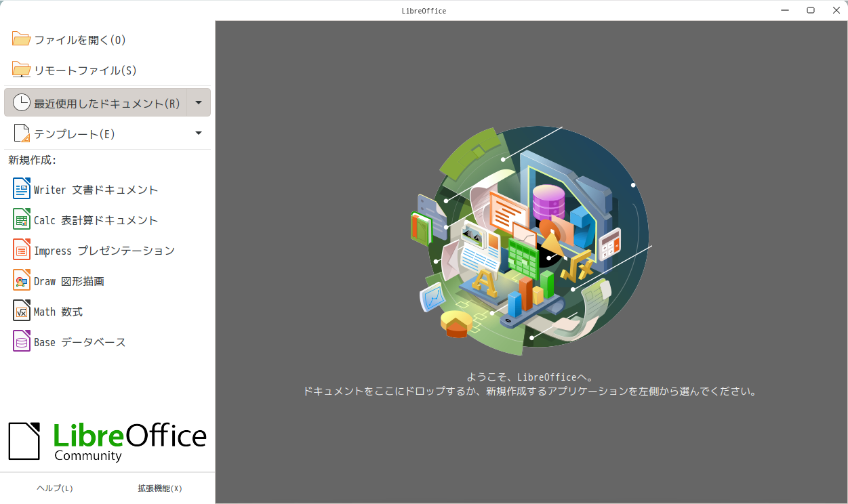This screenshot has width=848, height=504.
Task: Click the Math formula icon
Action: pos(22,311)
